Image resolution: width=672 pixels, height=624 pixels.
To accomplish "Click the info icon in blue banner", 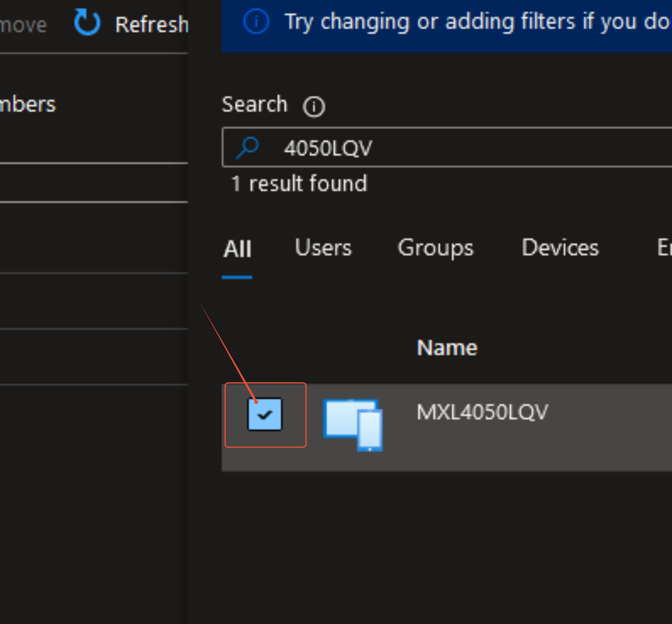I will tap(256, 21).
